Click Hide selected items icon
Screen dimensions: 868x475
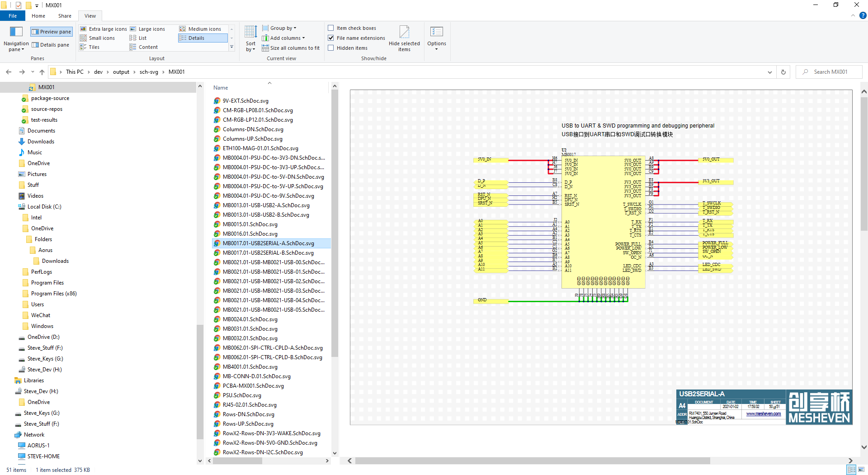click(404, 32)
